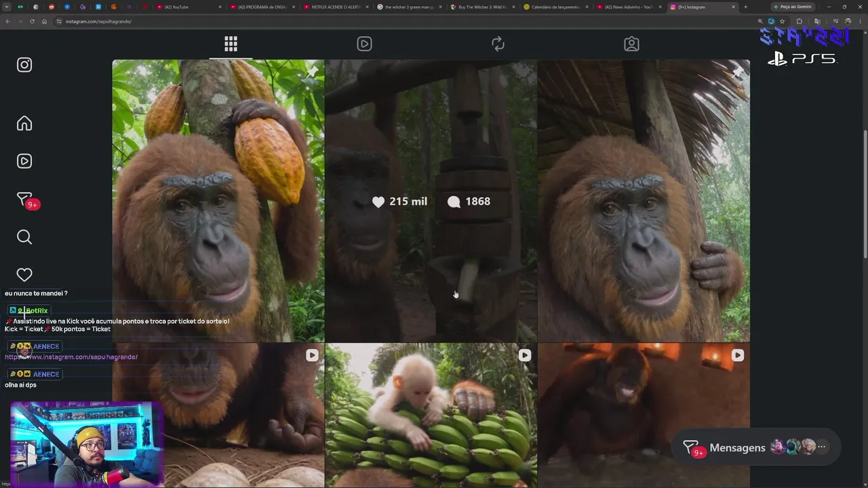
Task: Click the page vertical scrollbar thumb
Action: [865, 193]
